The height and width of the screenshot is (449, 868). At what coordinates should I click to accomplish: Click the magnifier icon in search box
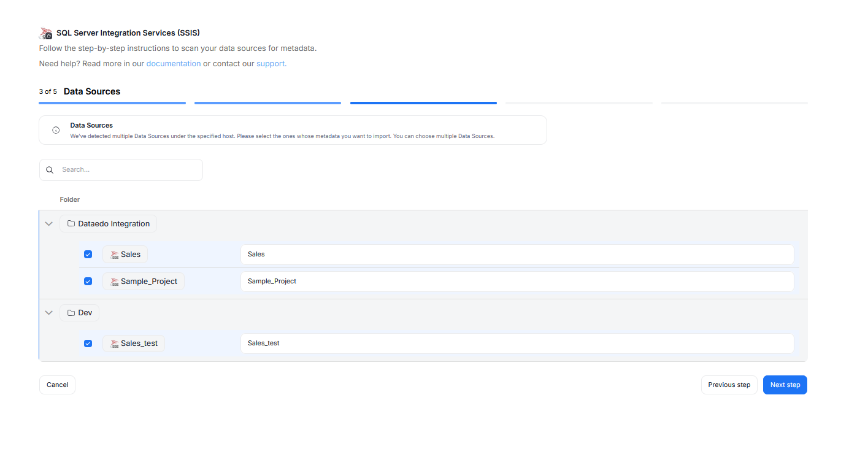point(50,170)
